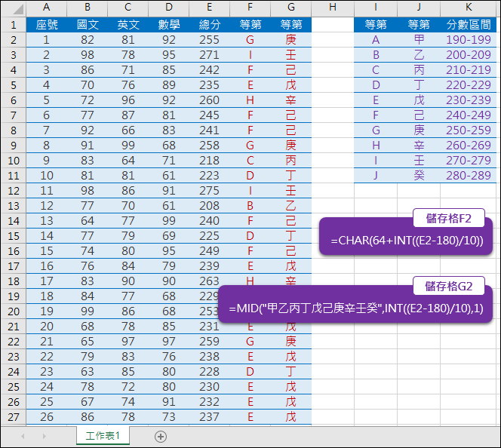The image size is (501, 448).
Task: Select column C header
Action: pos(128,8)
